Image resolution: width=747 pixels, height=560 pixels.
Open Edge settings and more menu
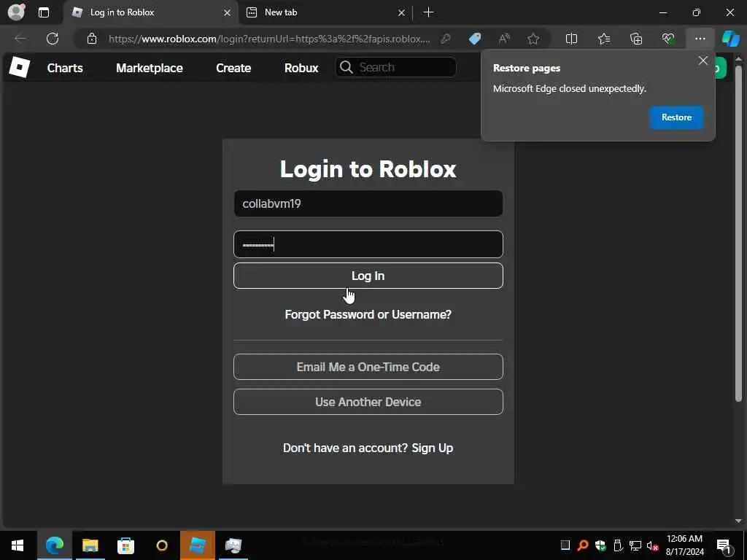click(700, 39)
